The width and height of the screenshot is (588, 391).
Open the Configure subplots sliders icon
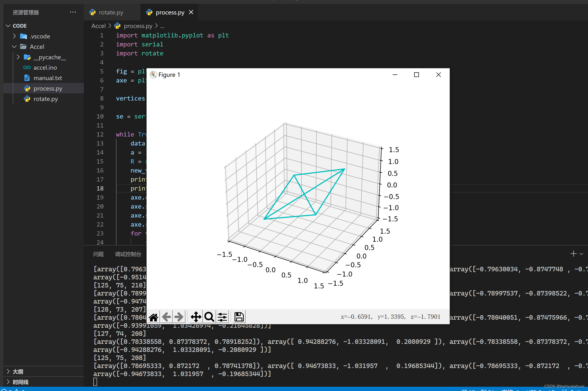[222, 317]
